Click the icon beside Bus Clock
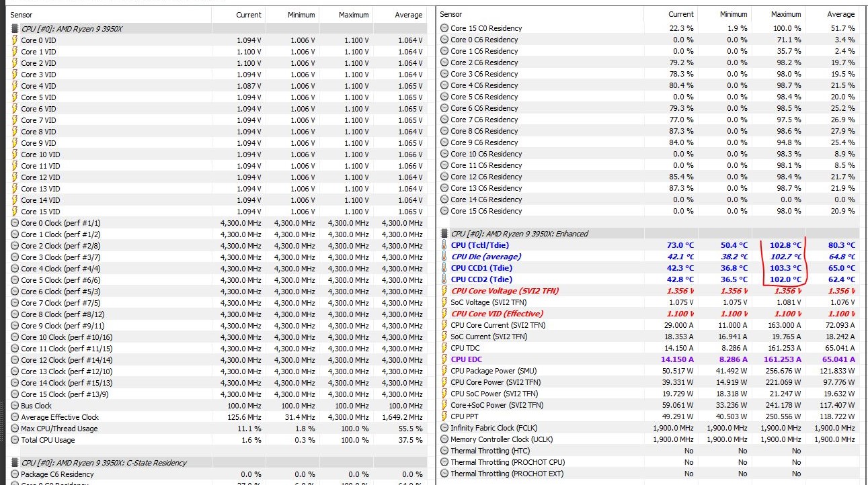The height and width of the screenshot is (485, 868). (x=14, y=406)
